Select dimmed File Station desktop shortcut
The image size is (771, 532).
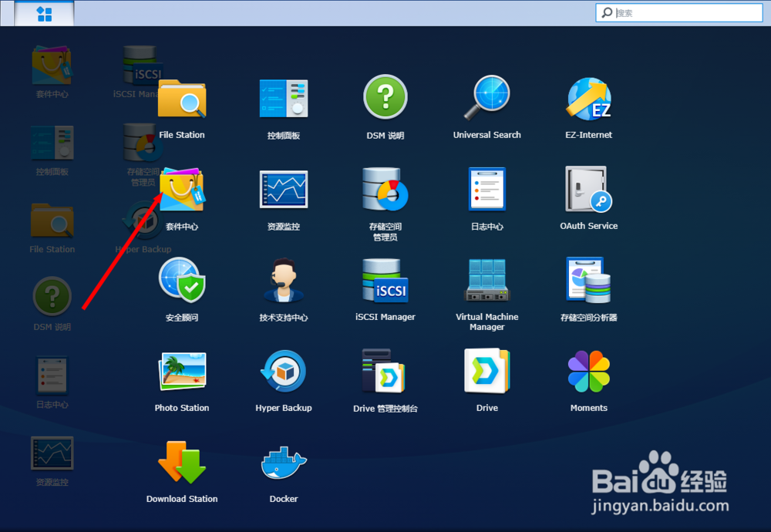point(52,228)
